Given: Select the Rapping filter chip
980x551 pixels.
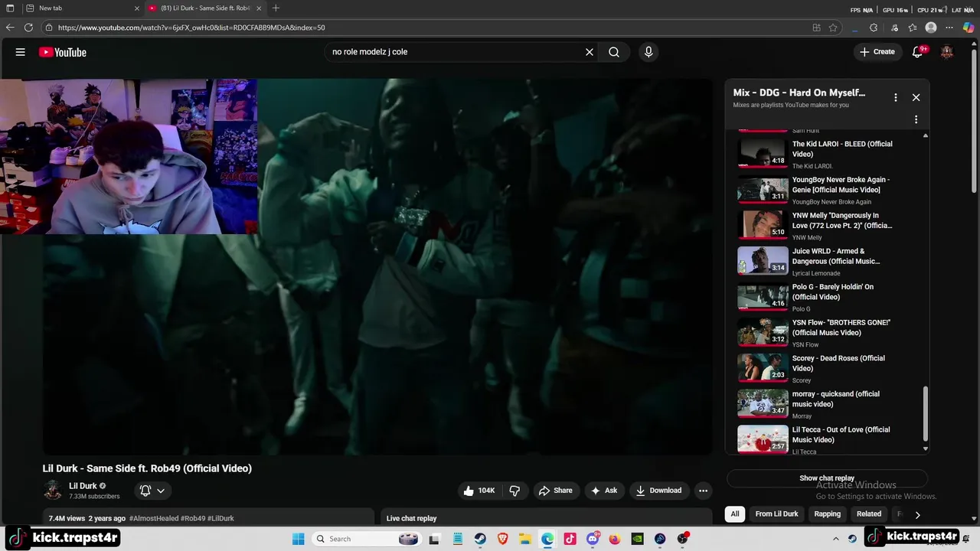Looking at the screenshot, I should (827, 514).
